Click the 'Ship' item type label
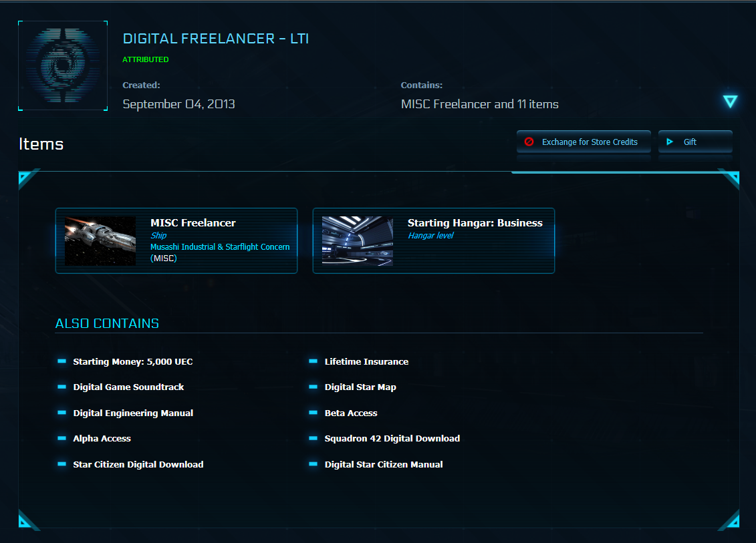The width and height of the screenshot is (756, 543). click(158, 236)
